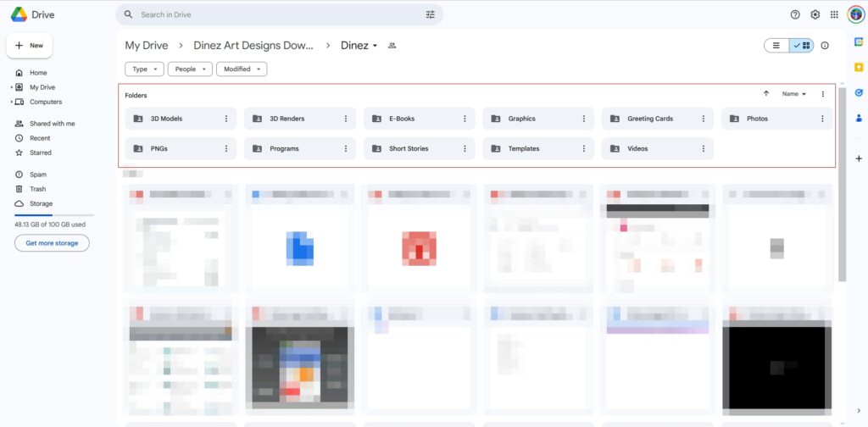Expand Computers tree in sidebar
Image resolution: width=868 pixels, height=427 pixels.
point(12,102)
